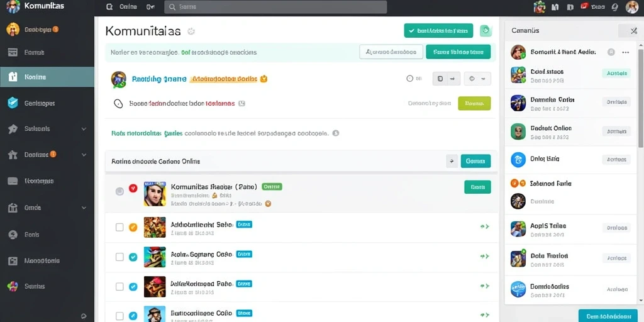Tick the checkbox on the Adidotmlicoht row
The width and height of the screenshot is (644, 322).
119,227
